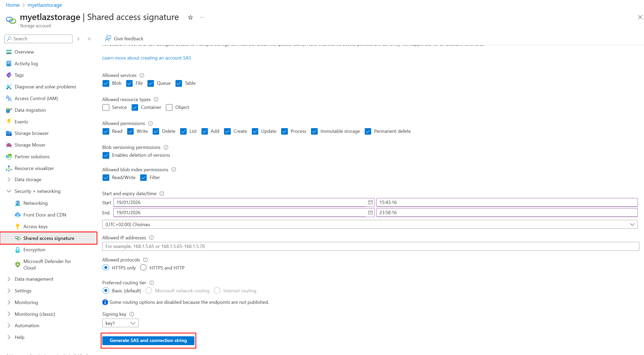Collapse the sidebar with double chevron icon
Viewport: 644px width, 355px height.
coord(89,39)
